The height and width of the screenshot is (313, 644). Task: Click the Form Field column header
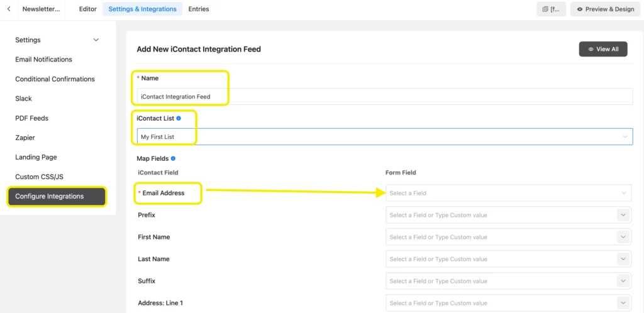point(401,173)
